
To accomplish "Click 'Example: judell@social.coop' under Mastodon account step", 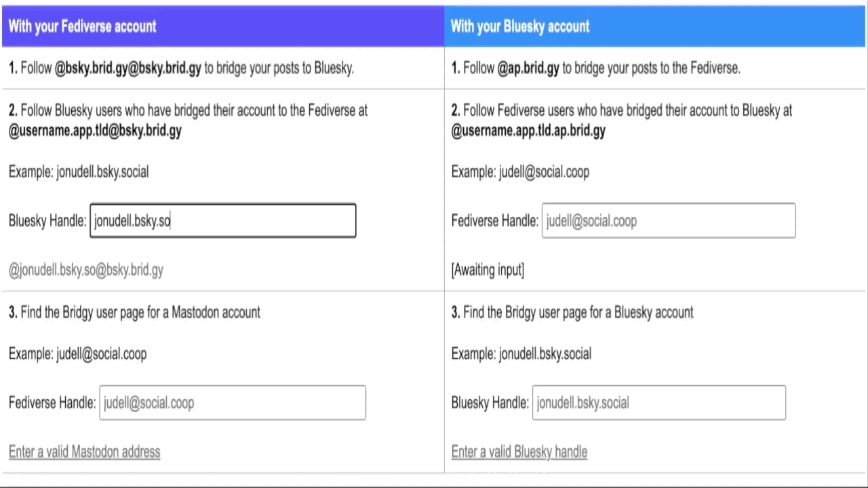I will pyautogui.click(x=77, y=354).
